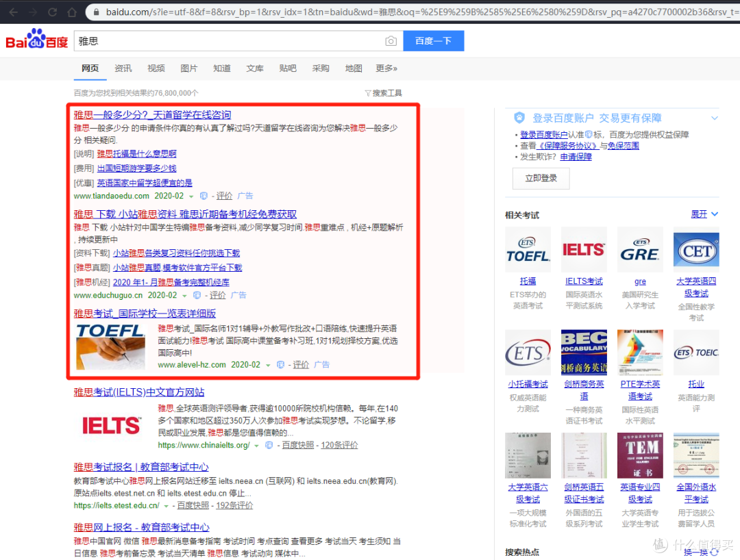Open the 更多» tab menu
The height and width of the screenshot is (560, 740).
[x=386, y=68]
